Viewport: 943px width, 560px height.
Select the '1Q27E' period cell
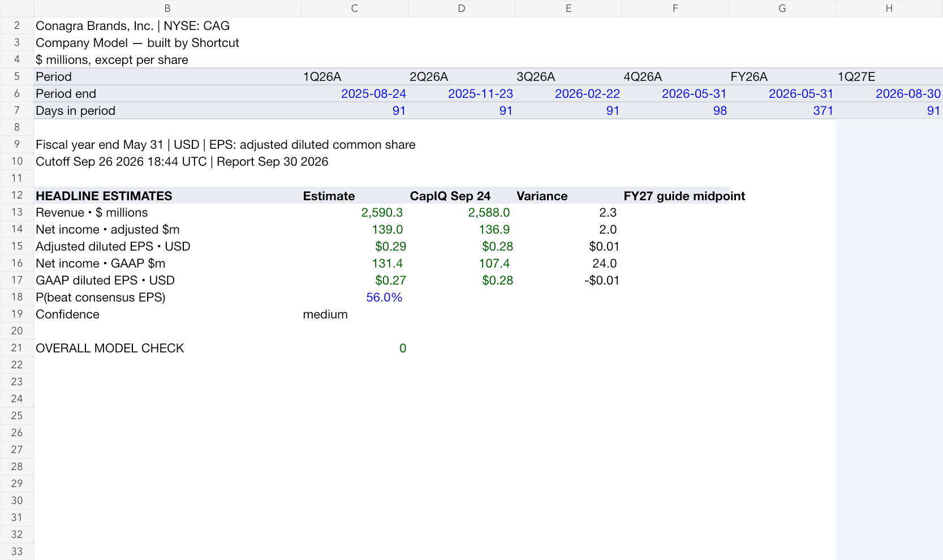click(889, 77)
